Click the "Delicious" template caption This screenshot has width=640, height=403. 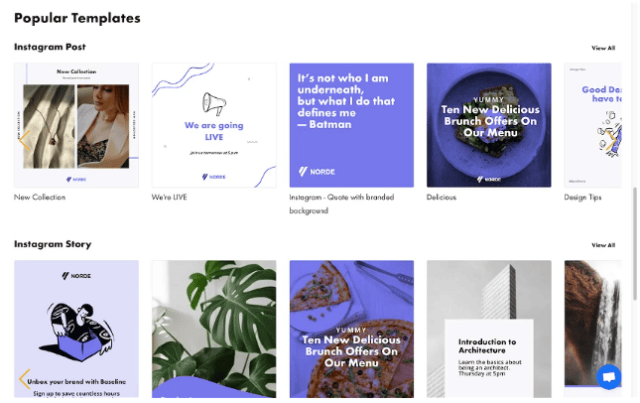(442, 197)
